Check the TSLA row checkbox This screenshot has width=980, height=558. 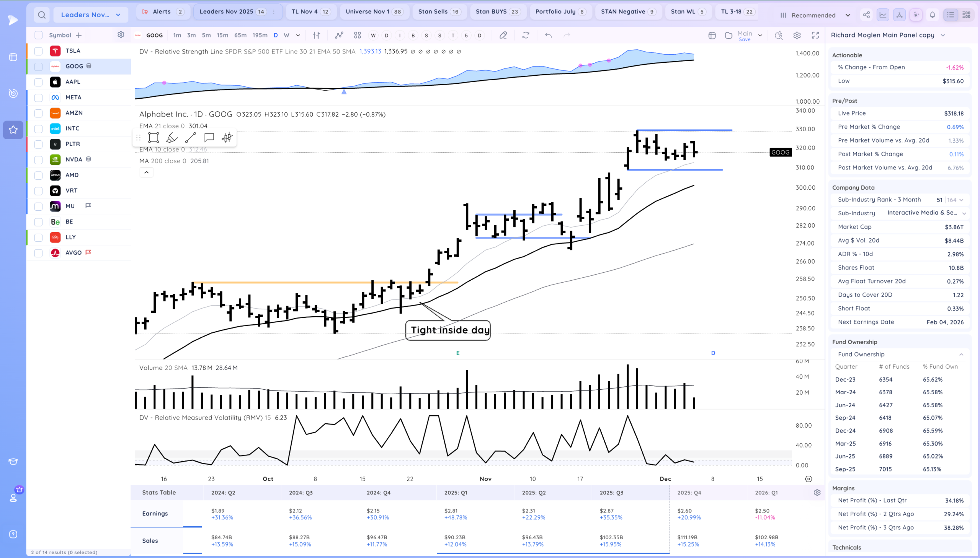pos(38,51)
